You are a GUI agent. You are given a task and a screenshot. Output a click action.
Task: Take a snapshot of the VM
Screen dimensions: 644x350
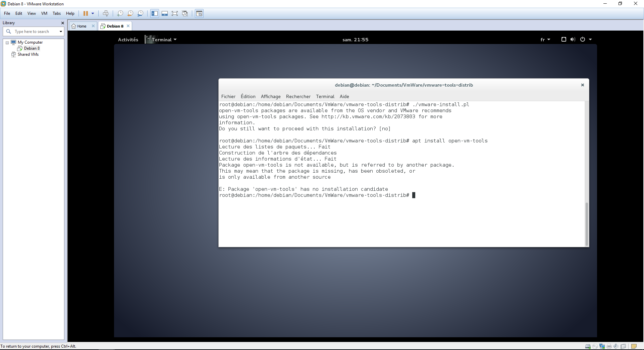(120, 13)
